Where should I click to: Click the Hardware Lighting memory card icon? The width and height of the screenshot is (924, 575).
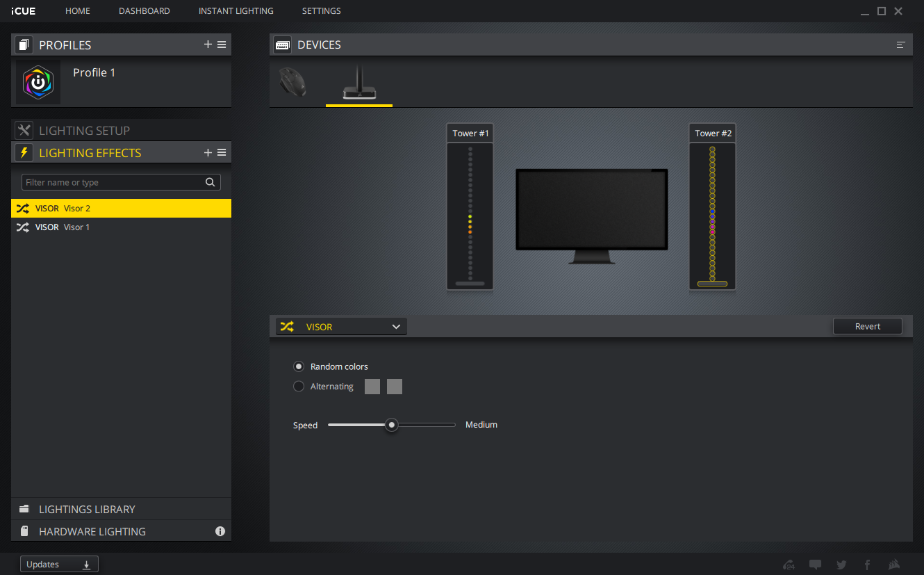(24, 531)
